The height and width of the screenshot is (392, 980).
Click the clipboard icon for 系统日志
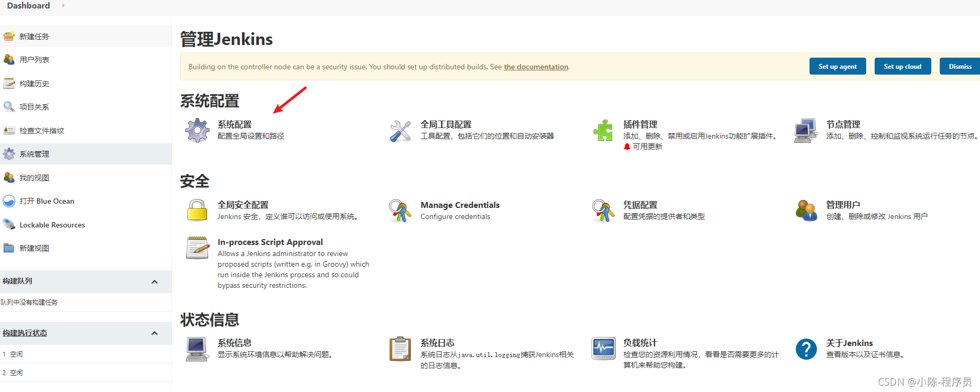point(400,349)
